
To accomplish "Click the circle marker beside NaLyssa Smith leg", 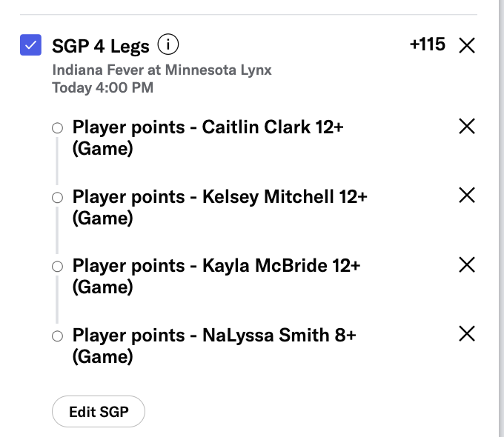I will tap(57, 336).
